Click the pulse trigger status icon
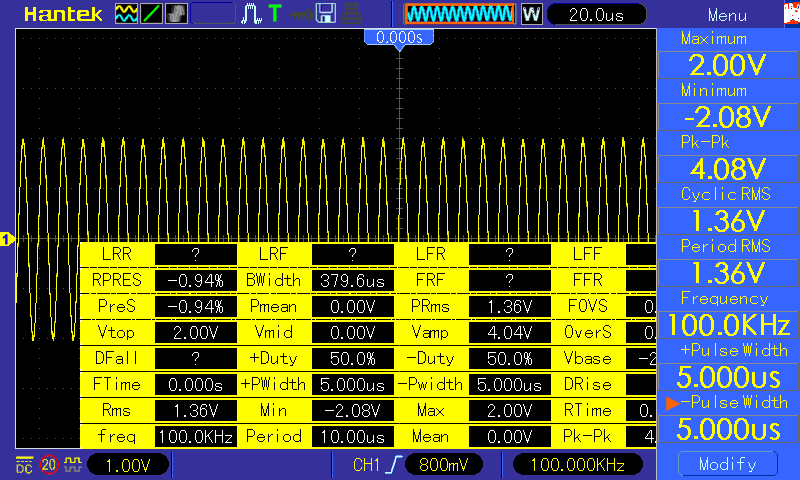800x480 pixels. pyautogui.click(x=251, y=15)
